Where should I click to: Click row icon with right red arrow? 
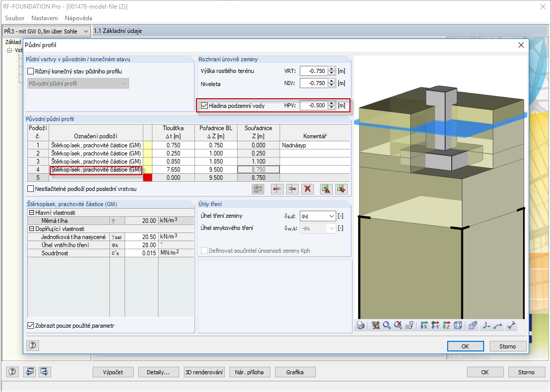(x=292, y=189)
